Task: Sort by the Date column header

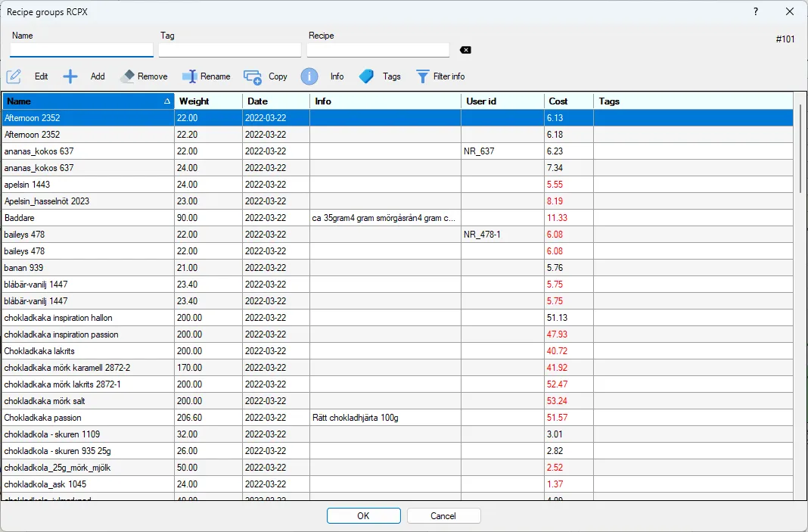Action: 275,101
